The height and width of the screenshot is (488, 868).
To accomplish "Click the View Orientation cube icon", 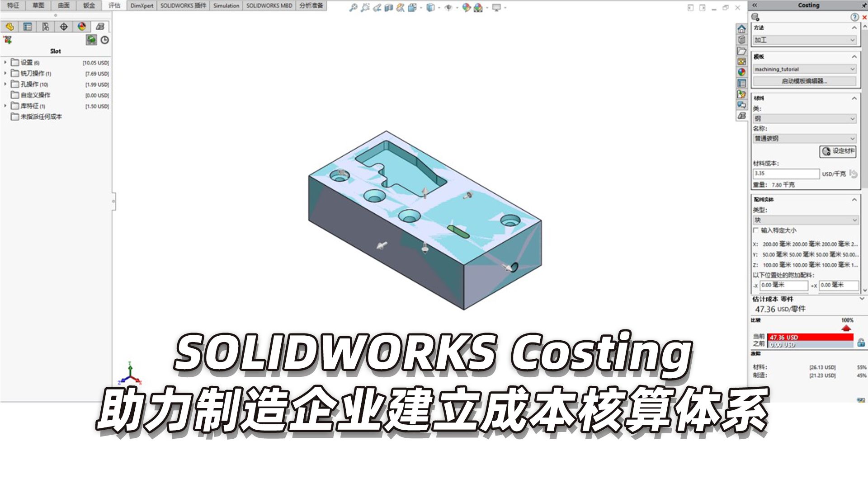I will (x=412, y=7).
